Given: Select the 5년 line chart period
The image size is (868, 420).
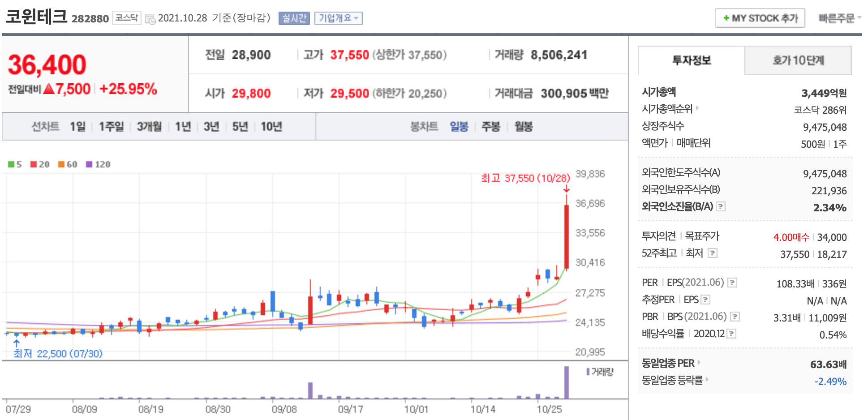Looking at the screenshot, I should point(240,127).
